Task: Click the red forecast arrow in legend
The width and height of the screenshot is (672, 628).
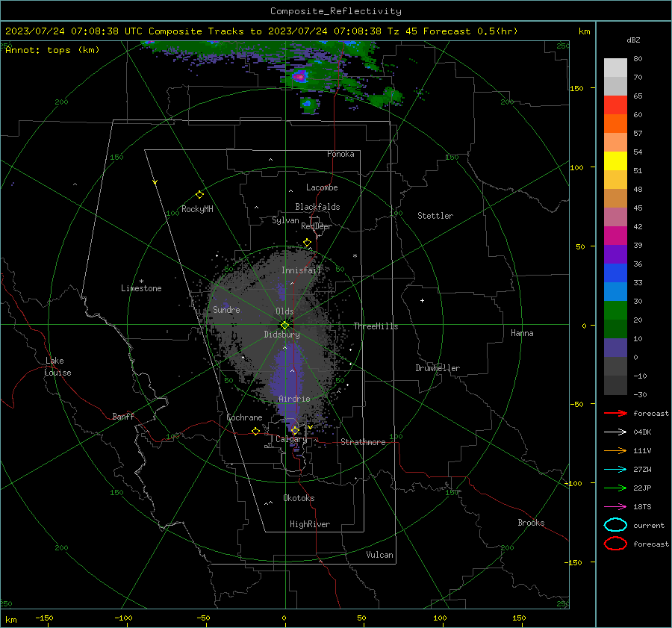Action: pos(615,413)
